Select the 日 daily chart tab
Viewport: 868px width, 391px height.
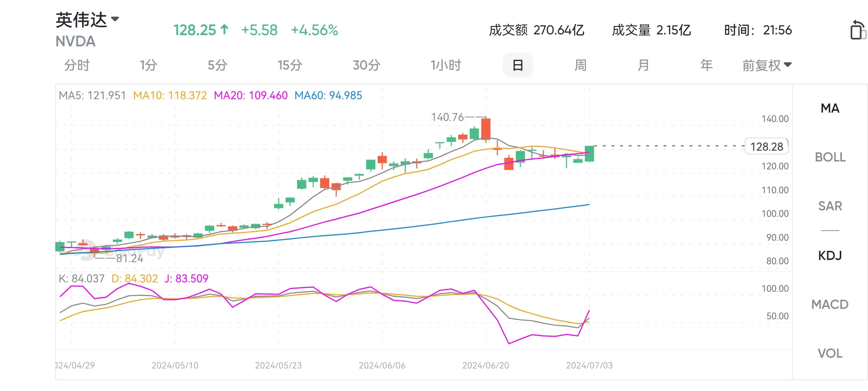click(x=518, y=65)
